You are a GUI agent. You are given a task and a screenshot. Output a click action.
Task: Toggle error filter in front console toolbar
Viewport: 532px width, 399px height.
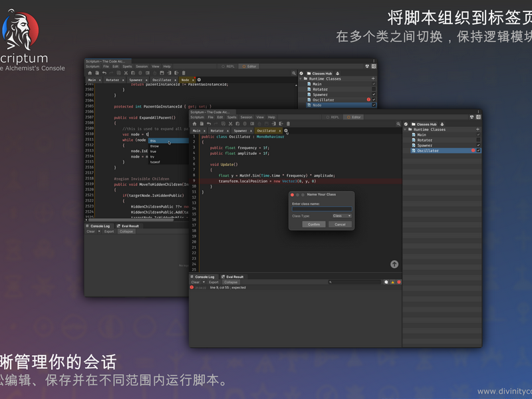399,282
